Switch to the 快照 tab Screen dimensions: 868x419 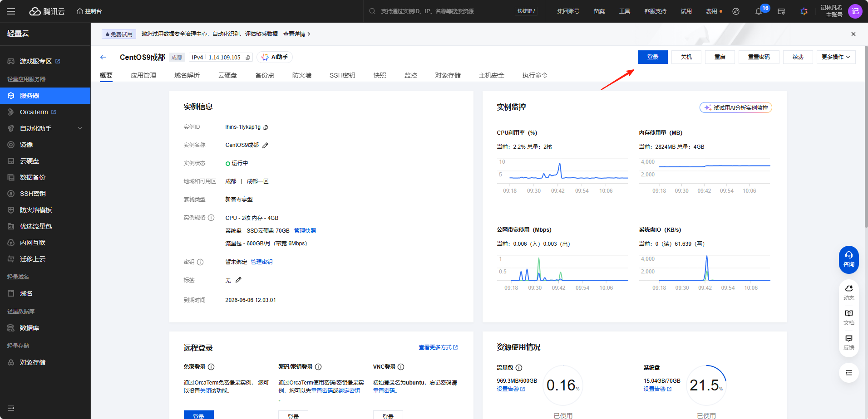pos(380,75)
